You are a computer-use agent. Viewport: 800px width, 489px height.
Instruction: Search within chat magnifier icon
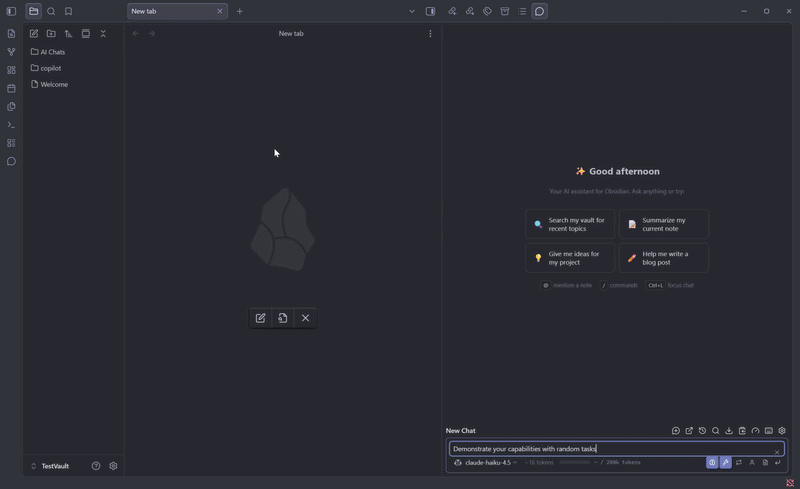[715, 431]
